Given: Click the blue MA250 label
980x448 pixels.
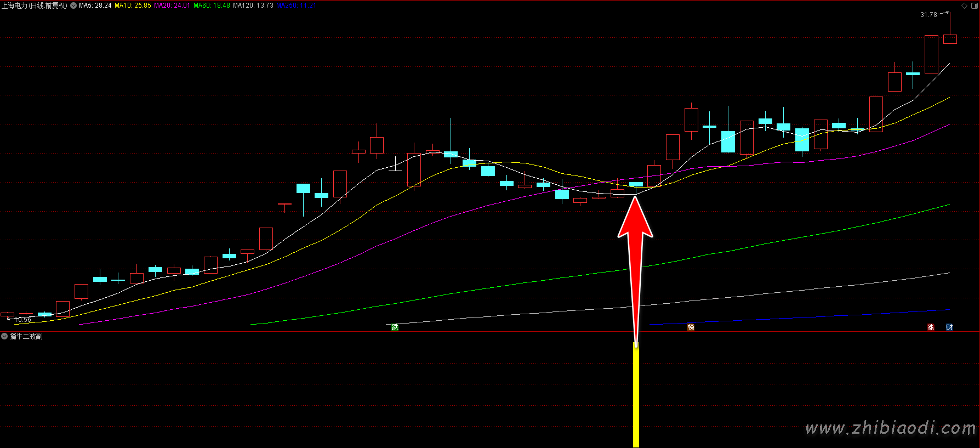Looking at the screenshot, I should point(296,5).
